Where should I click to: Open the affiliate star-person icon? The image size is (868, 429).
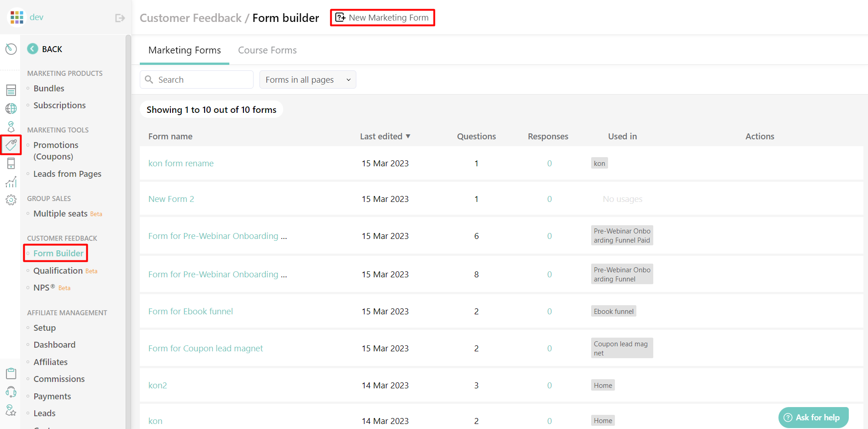coord(11,410)
